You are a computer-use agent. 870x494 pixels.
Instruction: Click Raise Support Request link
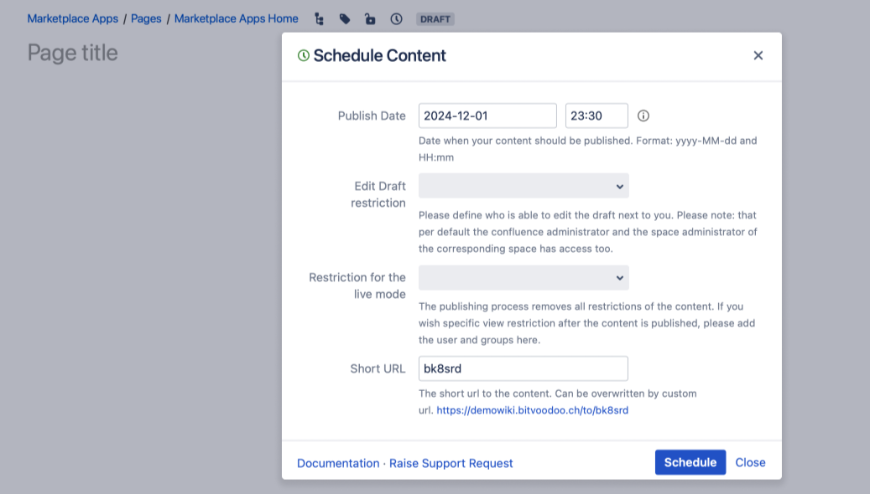451,463
